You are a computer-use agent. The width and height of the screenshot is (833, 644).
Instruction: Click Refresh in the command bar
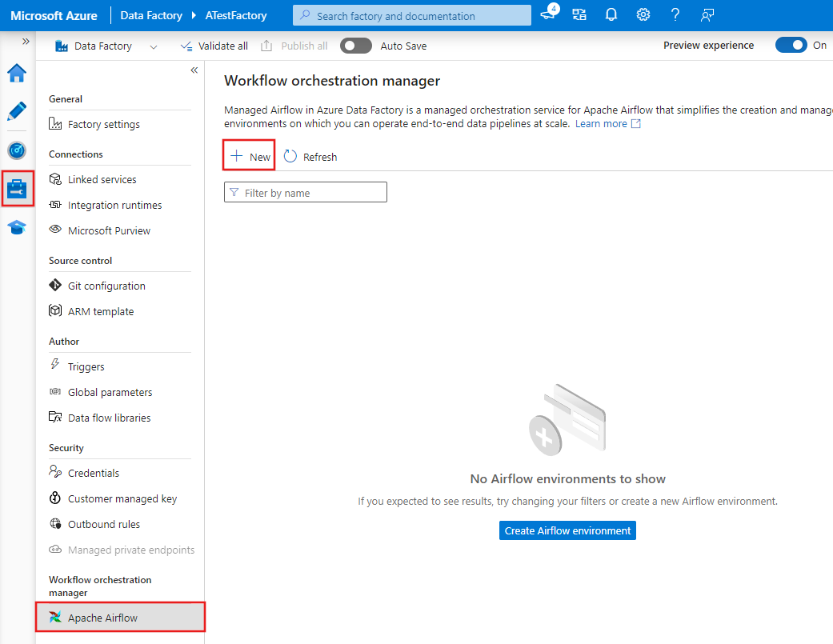(310, 157)
